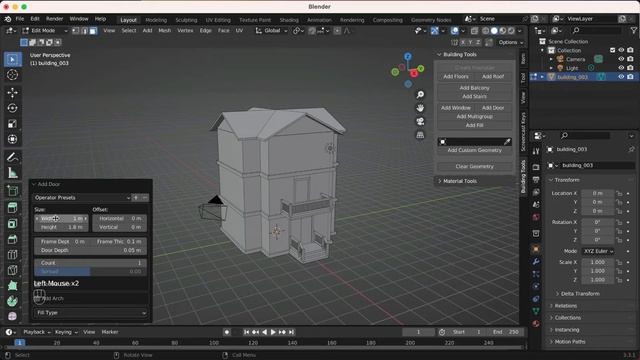
Task: Open the Global orientation dropdown
Action: click(271, 31)
